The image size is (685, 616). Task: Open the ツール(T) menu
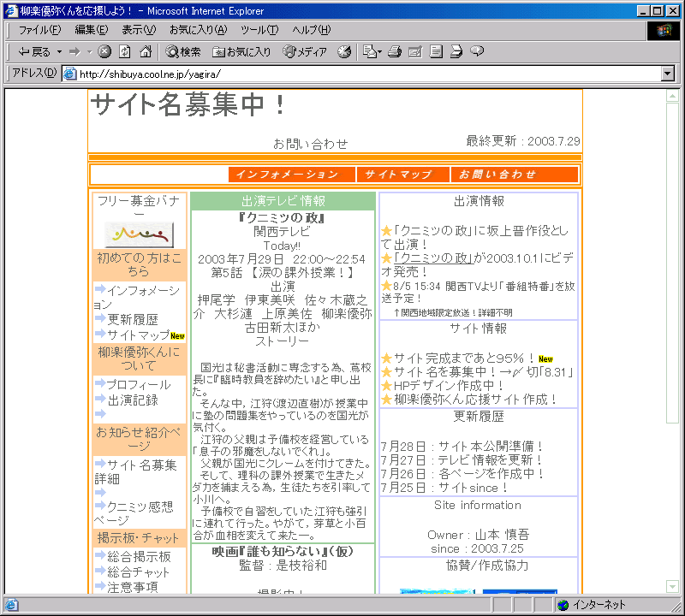coord(259,30)
